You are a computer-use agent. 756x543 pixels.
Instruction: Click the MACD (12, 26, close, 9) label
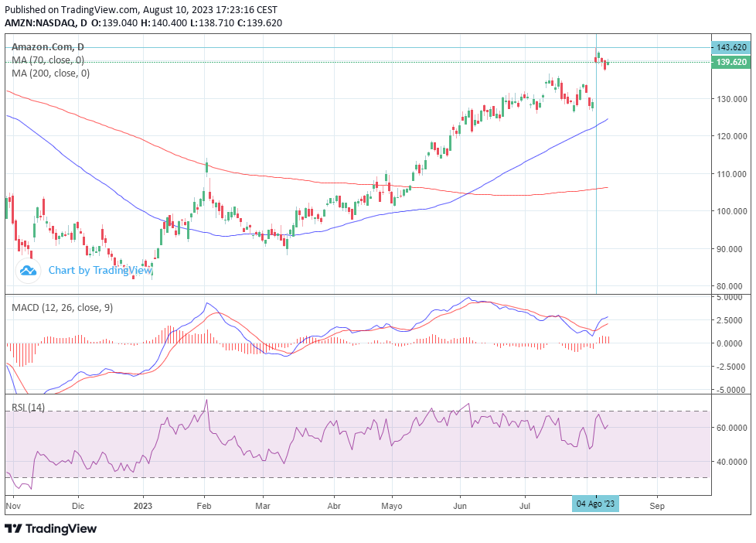(62, 307)
